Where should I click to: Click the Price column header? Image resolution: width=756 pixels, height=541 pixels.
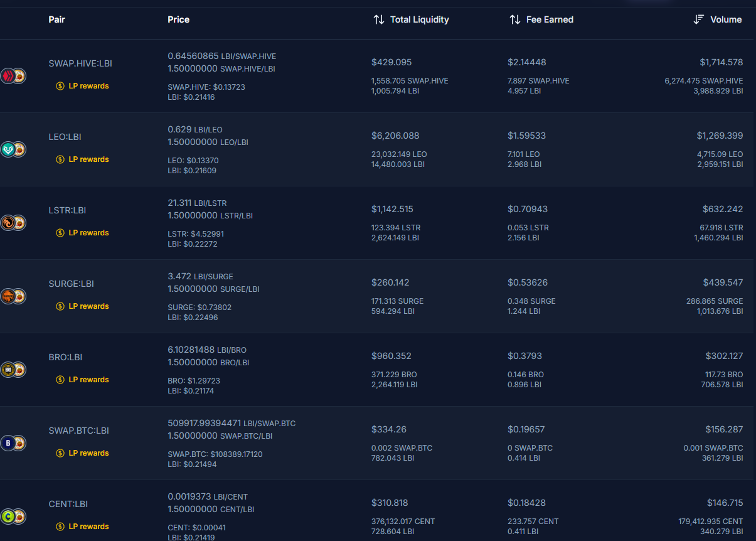point(178,19)
